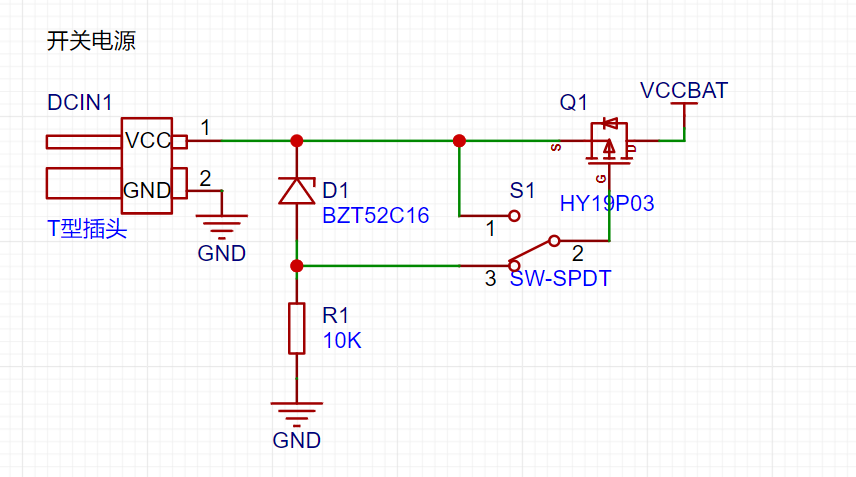Click junction dot on wire to S1

tap(459, 141)
